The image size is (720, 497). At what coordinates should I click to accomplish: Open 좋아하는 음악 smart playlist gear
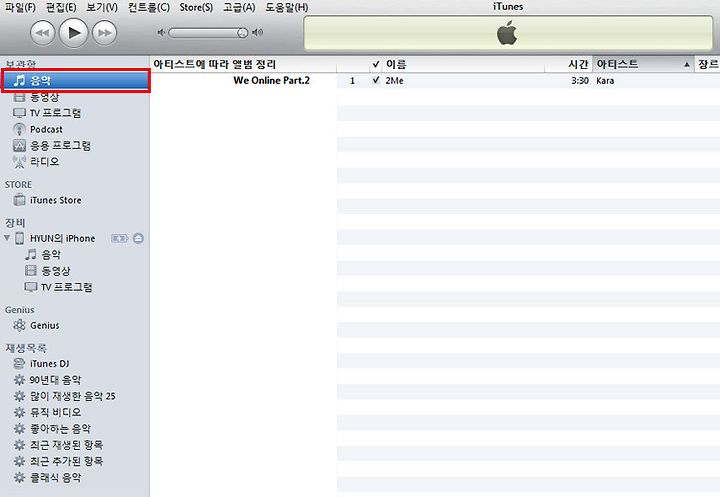point(19,429)
